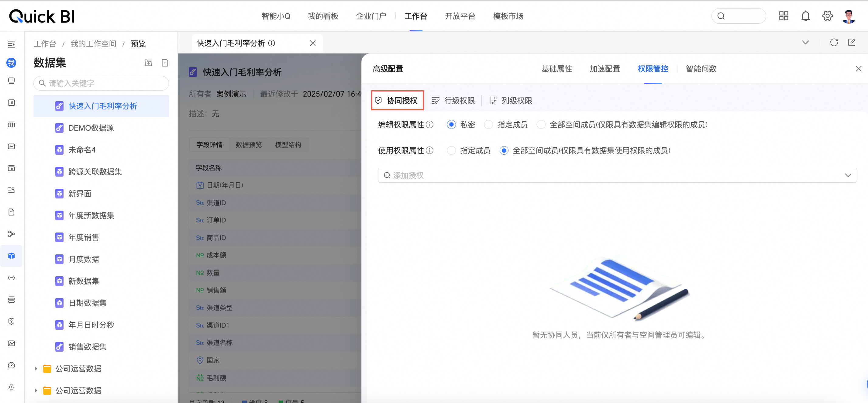Viewport: 868px width, 403px height.
Task: Open the 行级权限 sub-tab
Action: click(453, 100)
